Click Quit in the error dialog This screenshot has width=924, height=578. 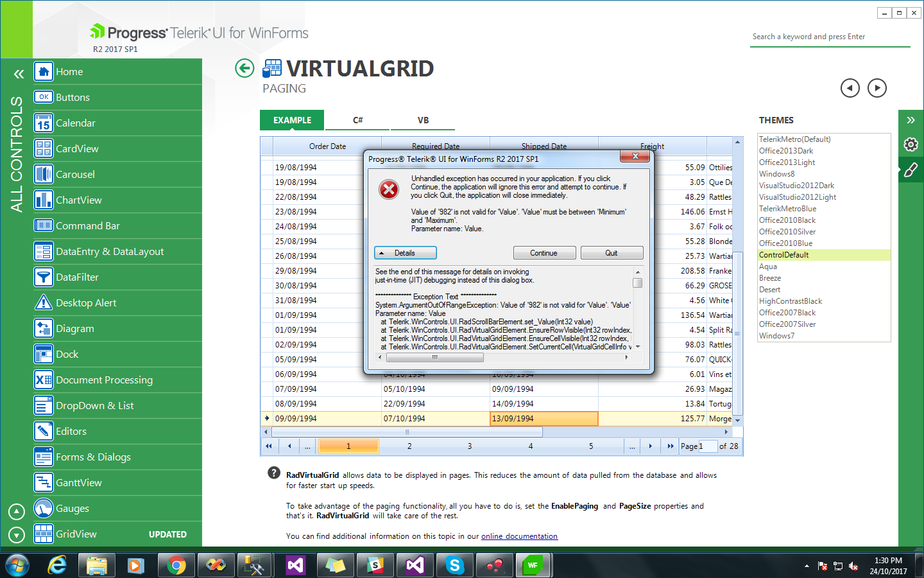pos(612,253)
